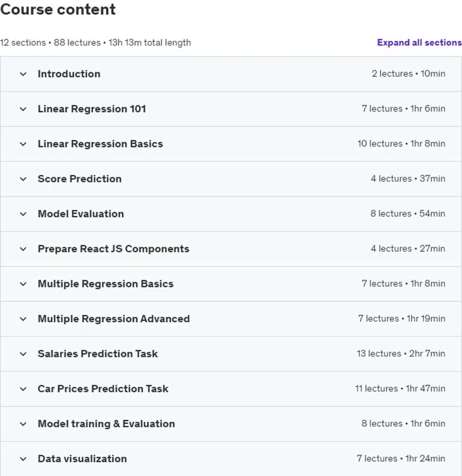The height and width of the screenshot is (476, 462).
Task: Click the Multiple Regression Advanced chevron
Action: (x=23, y=319)
